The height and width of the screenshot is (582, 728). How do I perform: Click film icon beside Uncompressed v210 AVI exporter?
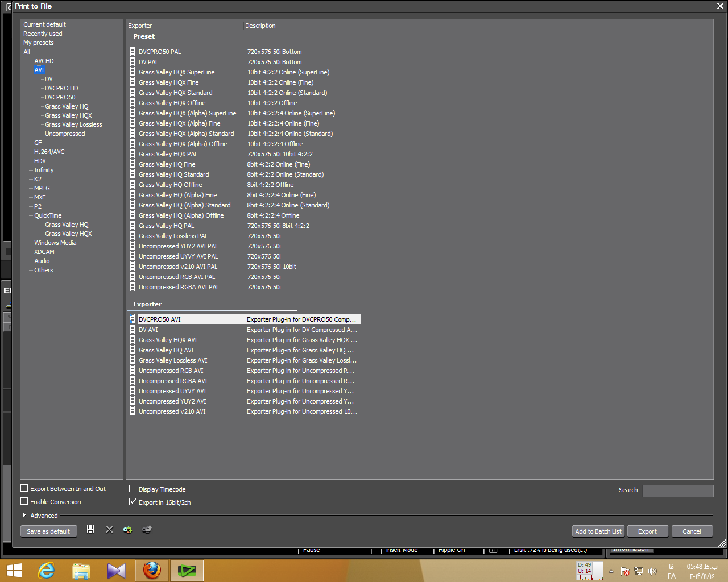[x=133, y=411]
